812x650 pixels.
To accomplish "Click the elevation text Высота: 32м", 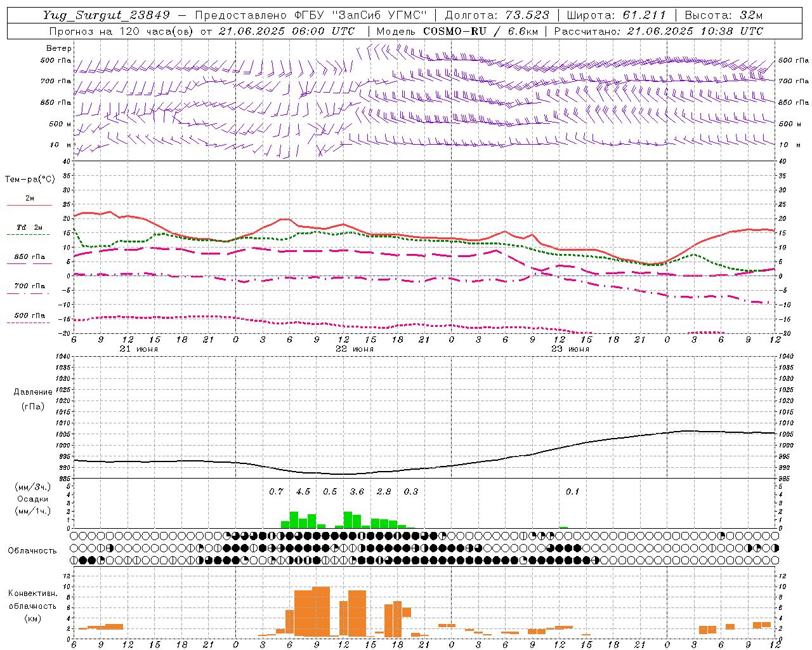I will click(723, 15).
